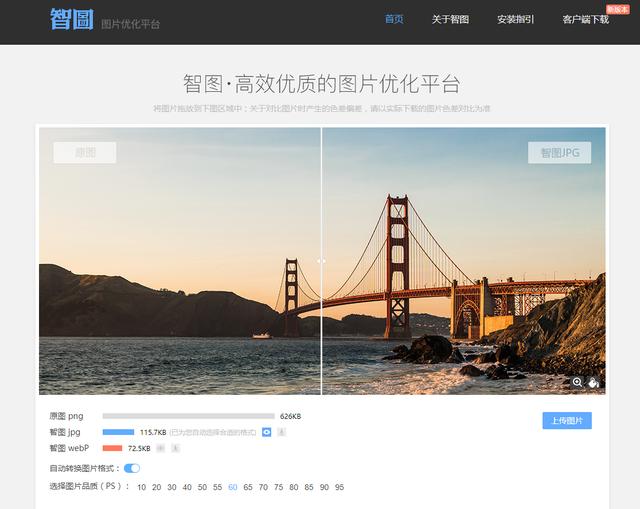This screenshot has width=640, height=509.
Task: Select image quality 10
Action: 142,487
